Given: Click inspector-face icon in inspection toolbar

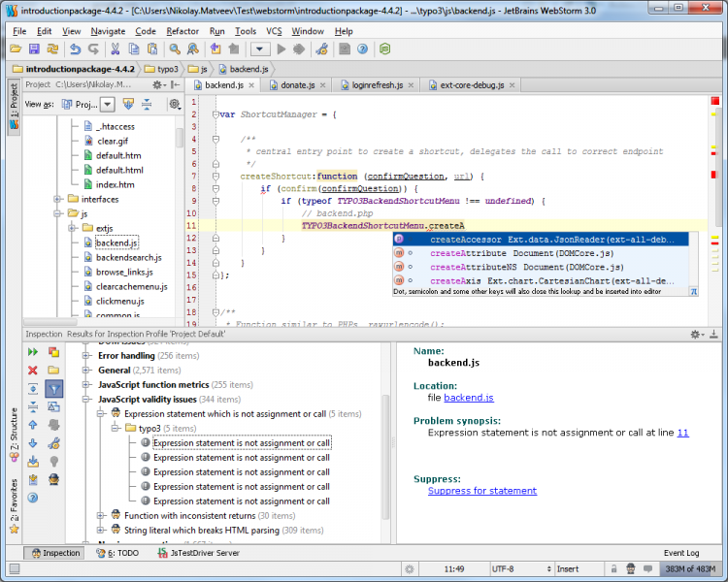Looking at the screenshot, I should pos(53,479).
